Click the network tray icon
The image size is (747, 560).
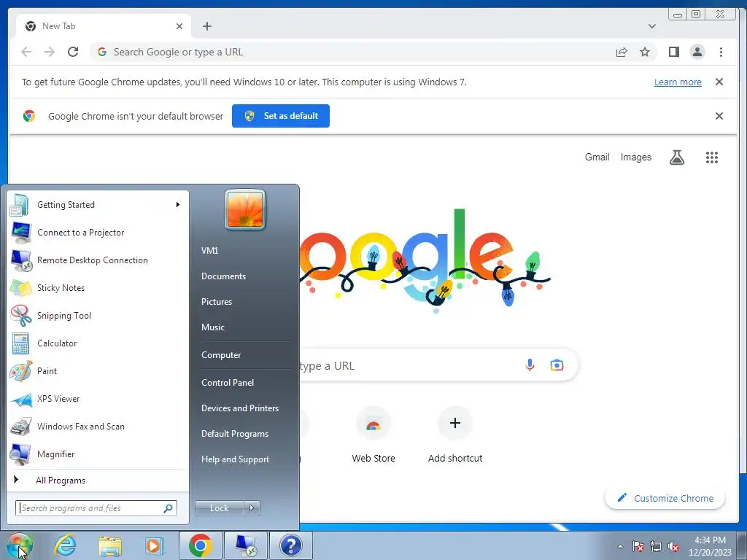tap(656, 546)
